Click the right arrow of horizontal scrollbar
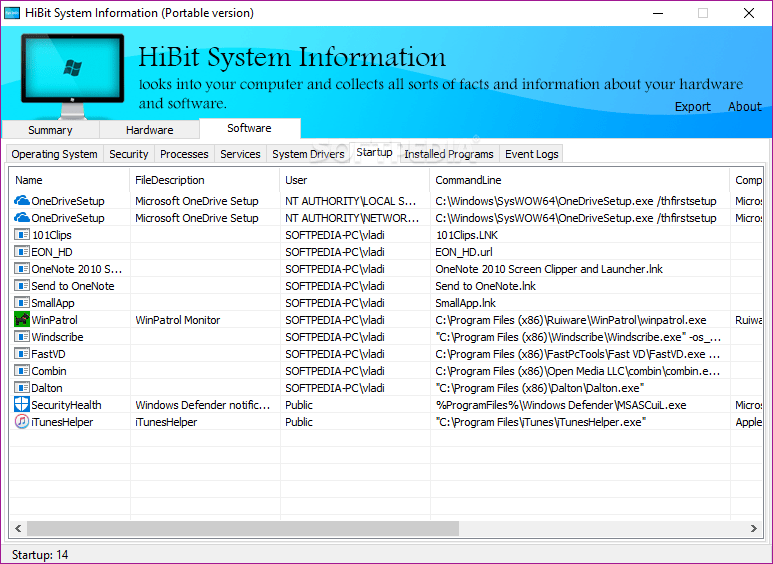Screen dimensions: 773x564 point(754,529)
